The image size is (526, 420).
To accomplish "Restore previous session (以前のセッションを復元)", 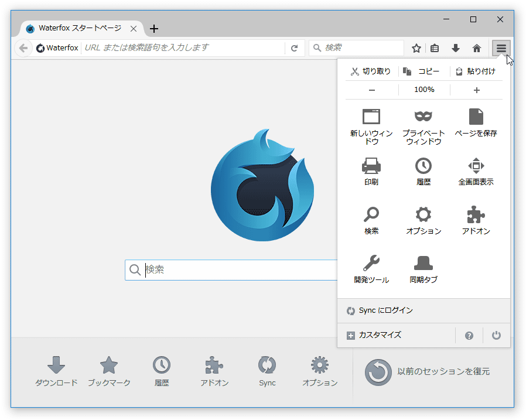I will coord(427,372).
